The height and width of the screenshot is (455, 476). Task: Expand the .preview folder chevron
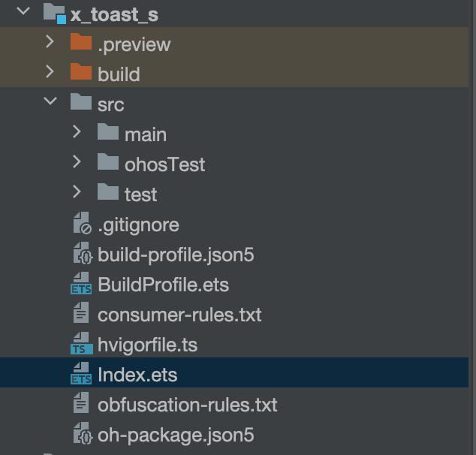50,42
